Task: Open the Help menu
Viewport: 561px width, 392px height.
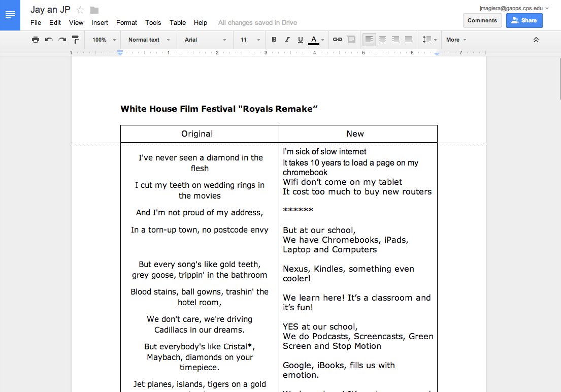Action: tap(201, 22)
